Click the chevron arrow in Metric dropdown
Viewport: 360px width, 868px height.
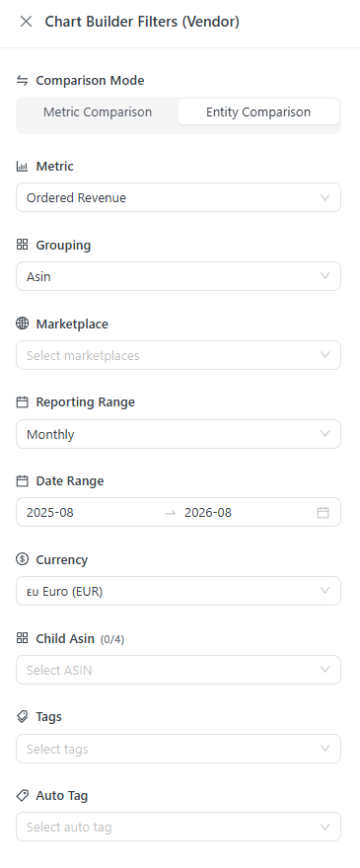325,197
